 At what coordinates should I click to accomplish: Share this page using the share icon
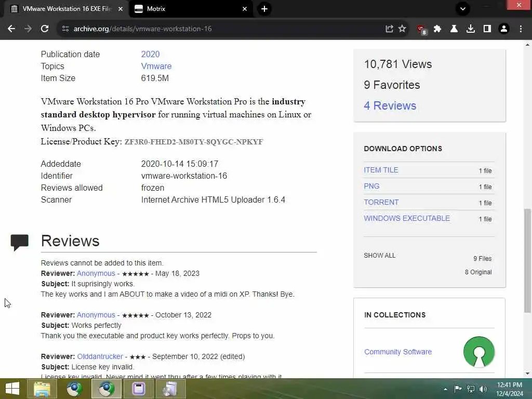[x=389, y=29]
